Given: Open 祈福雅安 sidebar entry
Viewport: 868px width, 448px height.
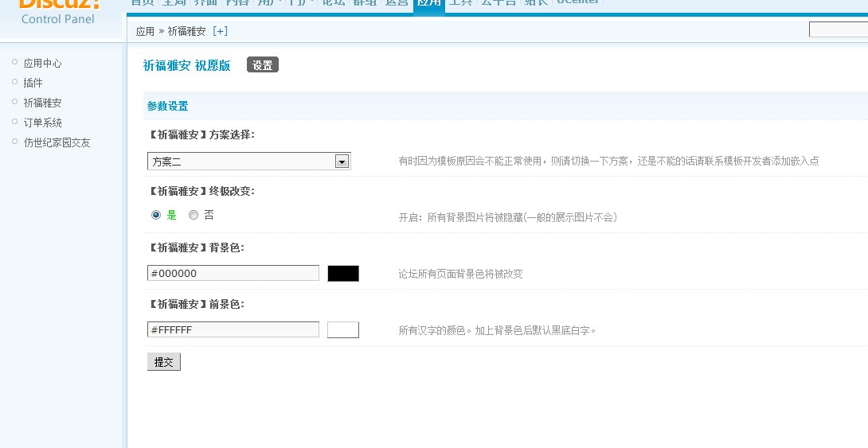Looking at the screenshot, I should click(x=42, y=103).
